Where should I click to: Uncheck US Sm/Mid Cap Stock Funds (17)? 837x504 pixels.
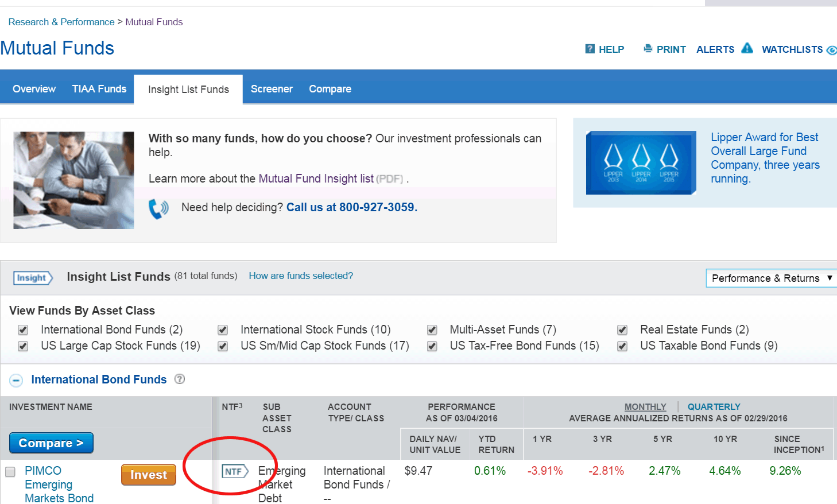223,346
